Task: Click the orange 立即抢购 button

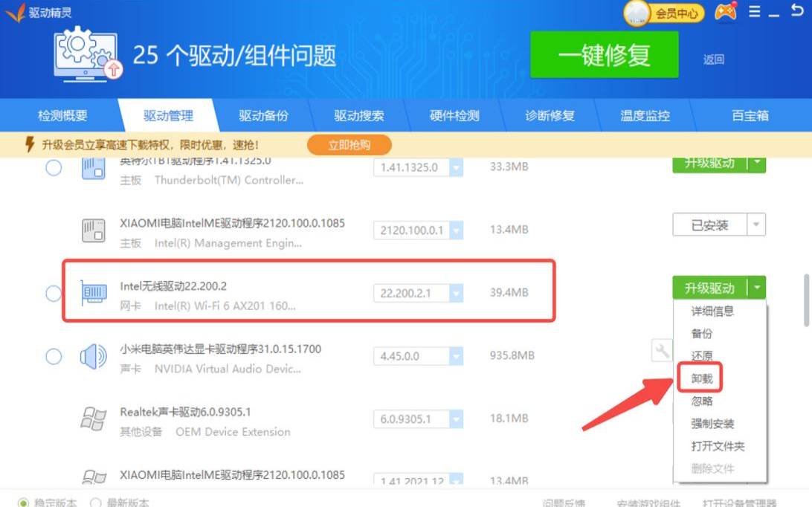Action: click(349, 145)
